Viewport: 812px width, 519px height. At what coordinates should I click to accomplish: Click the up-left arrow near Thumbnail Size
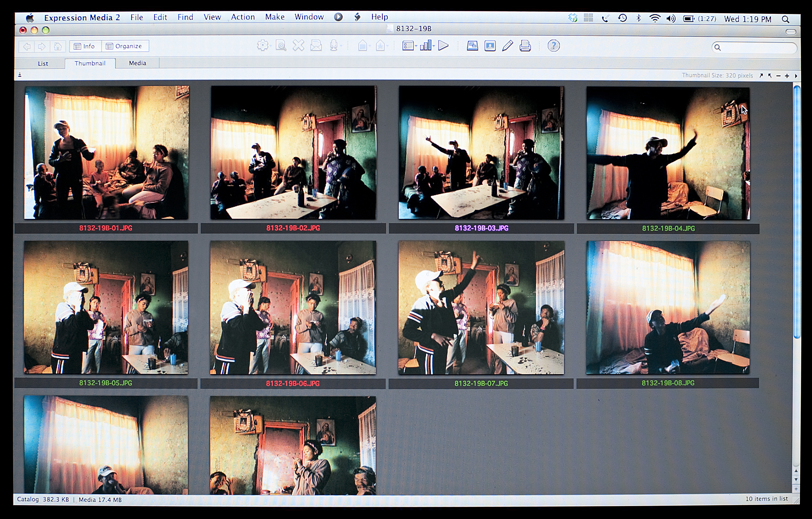[x=770, y=76]
